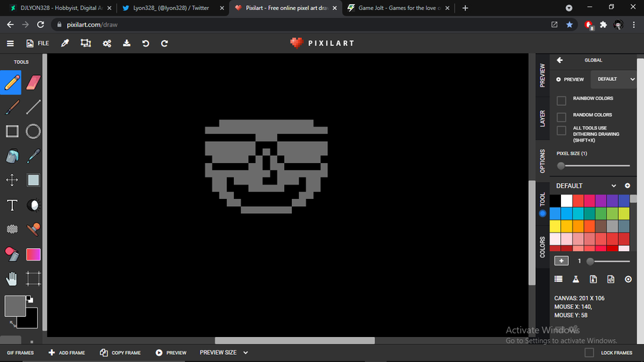Choose the Crop frame tool
The width and height of the screenshot is (644, 362).
point(33,279)
